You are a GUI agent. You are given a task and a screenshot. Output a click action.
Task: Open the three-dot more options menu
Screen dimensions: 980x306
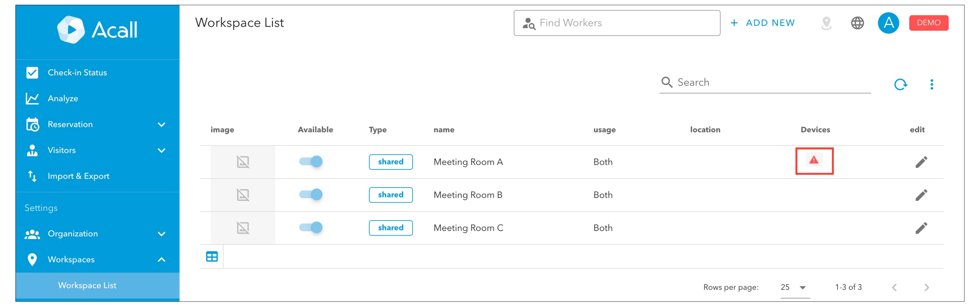pyautogui.click(x=931, y=84)
